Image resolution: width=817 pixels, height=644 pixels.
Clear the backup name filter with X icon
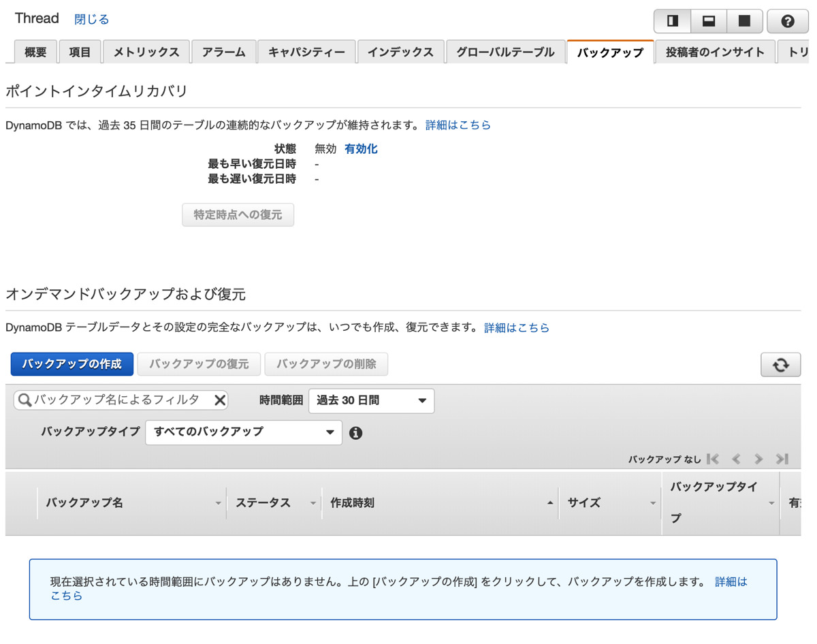pyautogui.click(x=219, y=400)
